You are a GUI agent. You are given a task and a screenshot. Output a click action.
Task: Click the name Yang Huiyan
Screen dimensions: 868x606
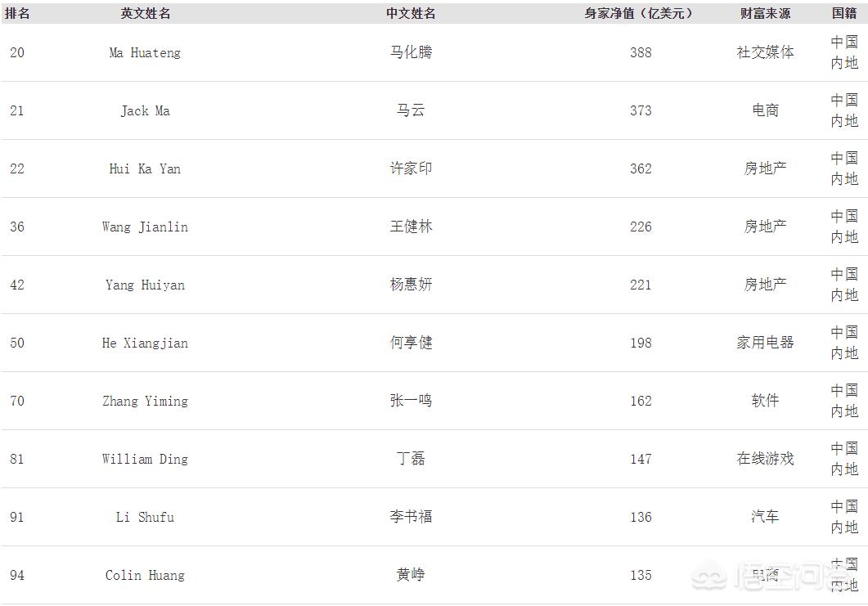[145, 285]
